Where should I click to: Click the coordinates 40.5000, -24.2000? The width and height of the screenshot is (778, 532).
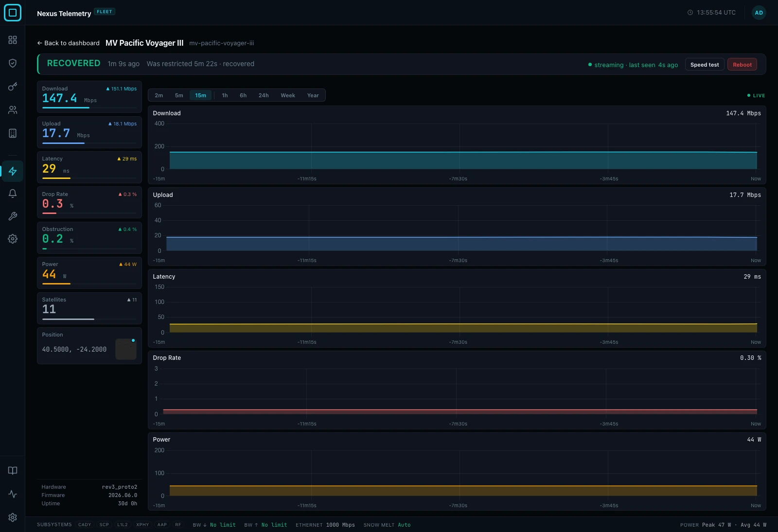point(74,349)
